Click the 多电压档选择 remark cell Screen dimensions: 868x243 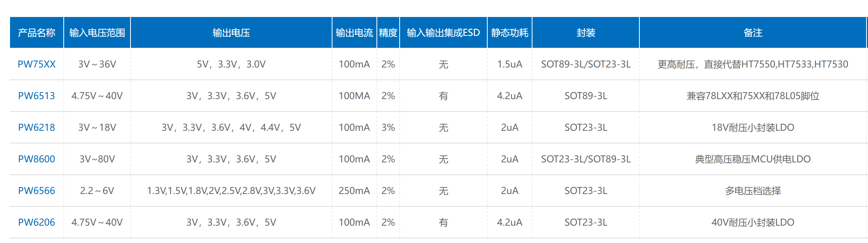click(x=753, y=191)
